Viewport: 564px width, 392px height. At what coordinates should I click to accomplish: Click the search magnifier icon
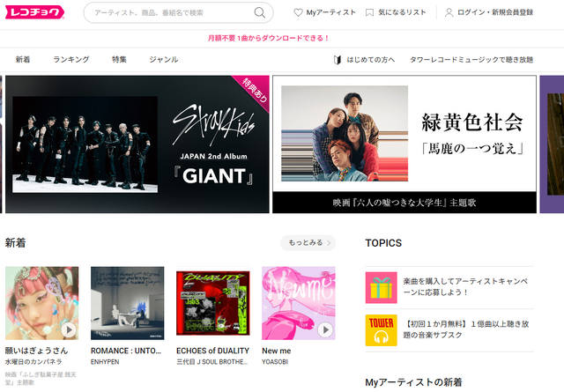[x=259, y=12]
